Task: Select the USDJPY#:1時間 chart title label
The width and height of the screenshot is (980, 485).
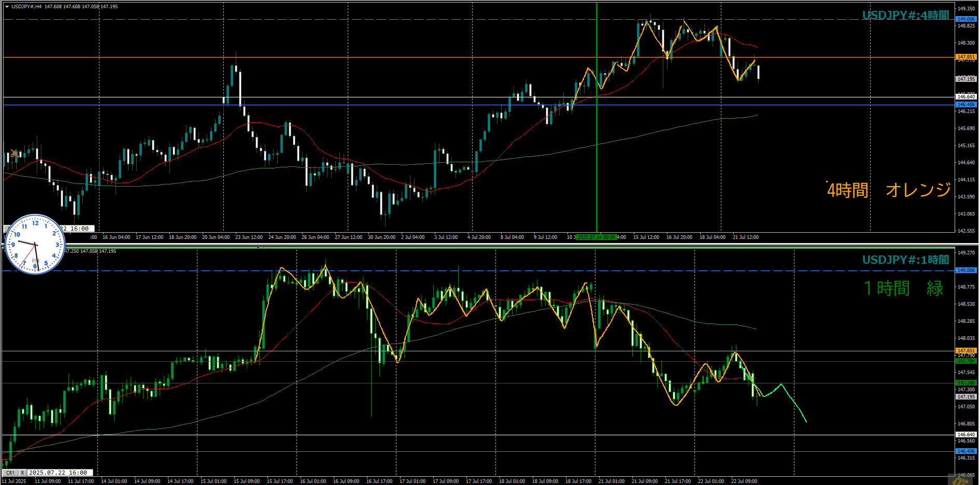Action: coord(905,260)
